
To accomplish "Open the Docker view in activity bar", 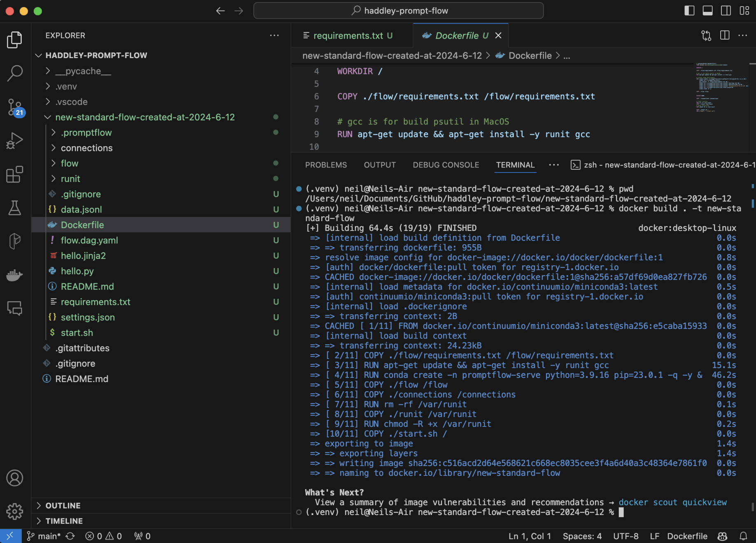I will click(x=15, y=275).
